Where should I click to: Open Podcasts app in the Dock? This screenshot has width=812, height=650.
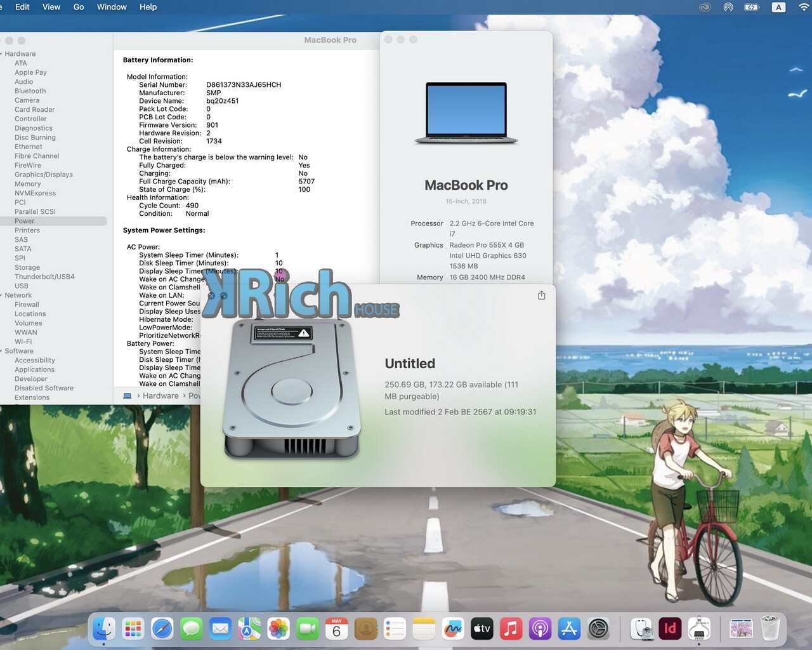(540, 629)
